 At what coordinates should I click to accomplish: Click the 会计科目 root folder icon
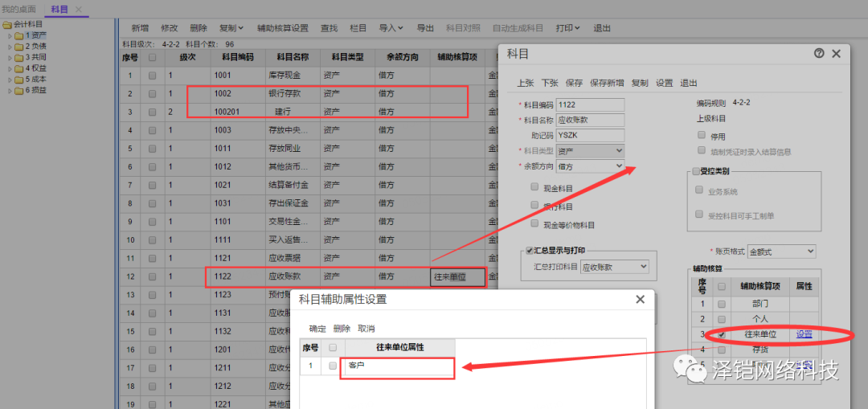(7, 25)
